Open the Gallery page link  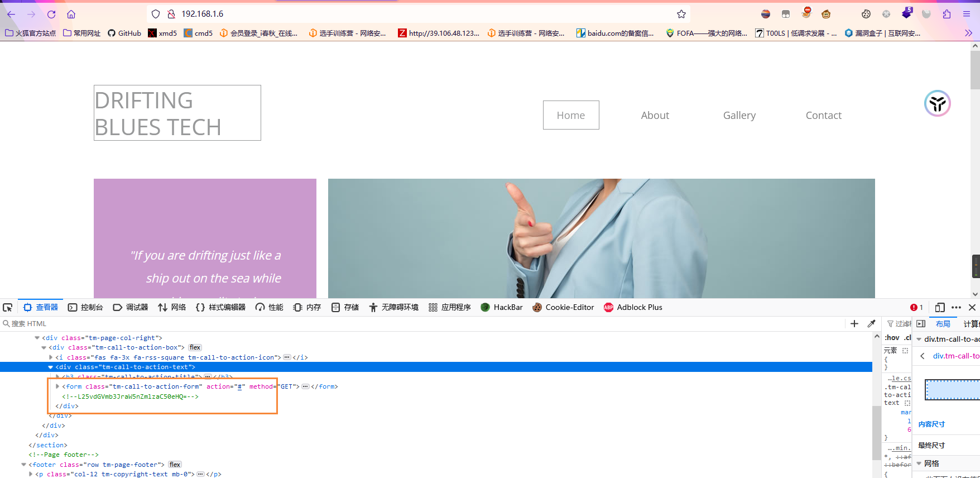[x=739, y=115]
